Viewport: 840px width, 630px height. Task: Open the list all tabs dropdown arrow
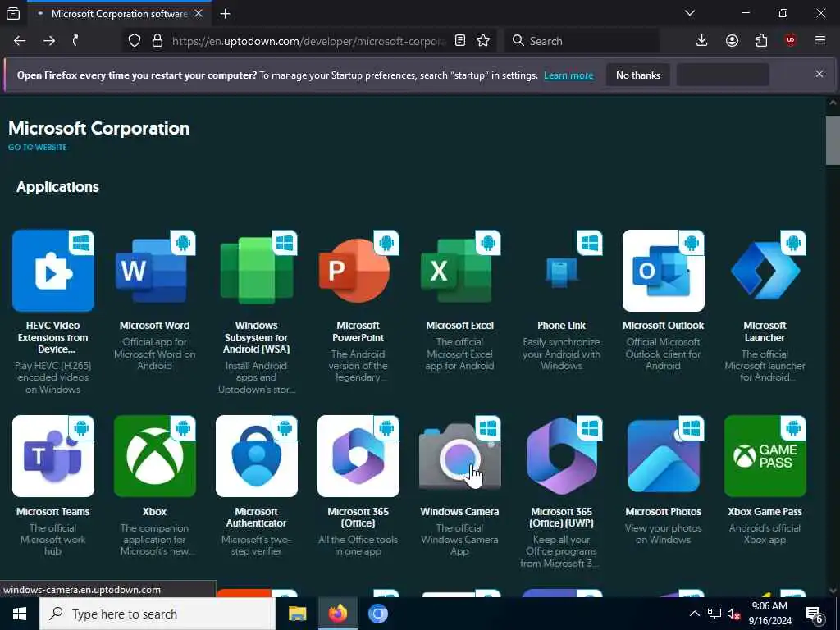point(689,13)
